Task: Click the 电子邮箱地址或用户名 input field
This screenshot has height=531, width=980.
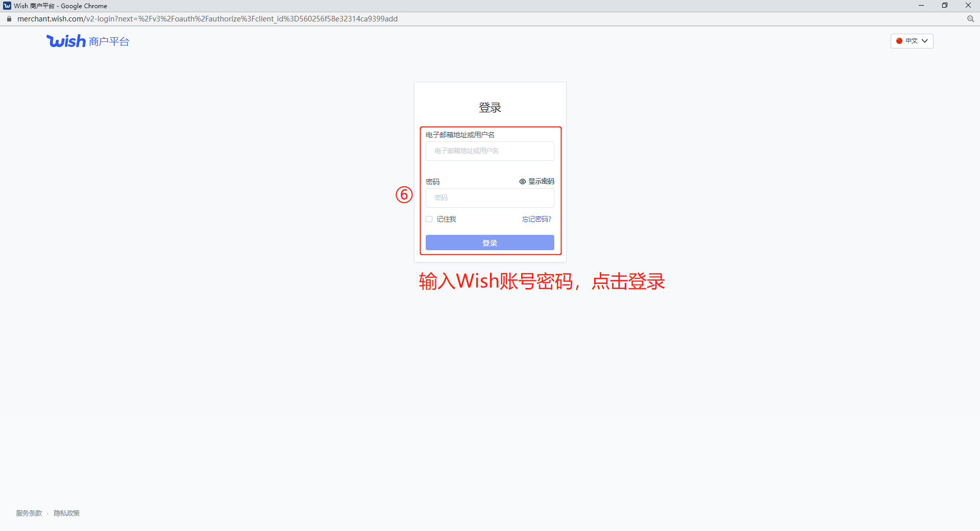Action: [489, 151]
